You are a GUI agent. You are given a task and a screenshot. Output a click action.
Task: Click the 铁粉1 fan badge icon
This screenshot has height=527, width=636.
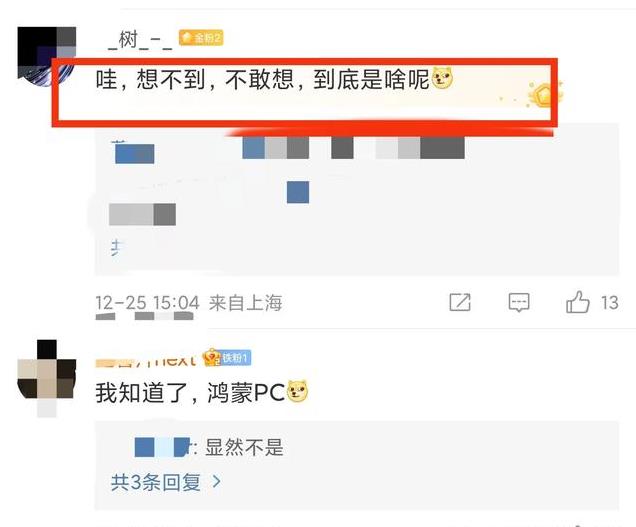(x=227, y=358)
